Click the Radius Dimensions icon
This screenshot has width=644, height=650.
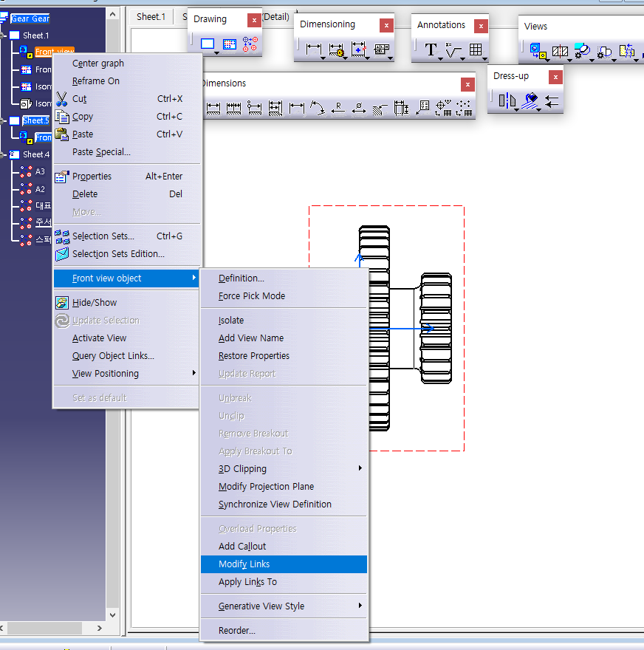(x=338, y=108)
